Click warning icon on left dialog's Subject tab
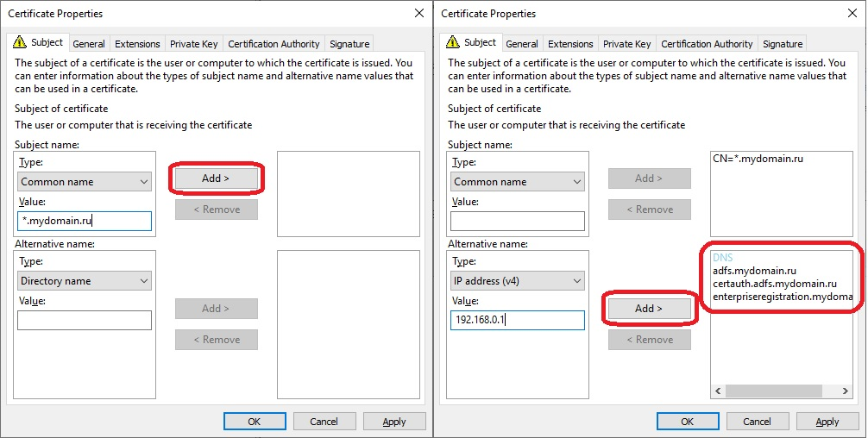The image size is (868, 438). point(19,42)
